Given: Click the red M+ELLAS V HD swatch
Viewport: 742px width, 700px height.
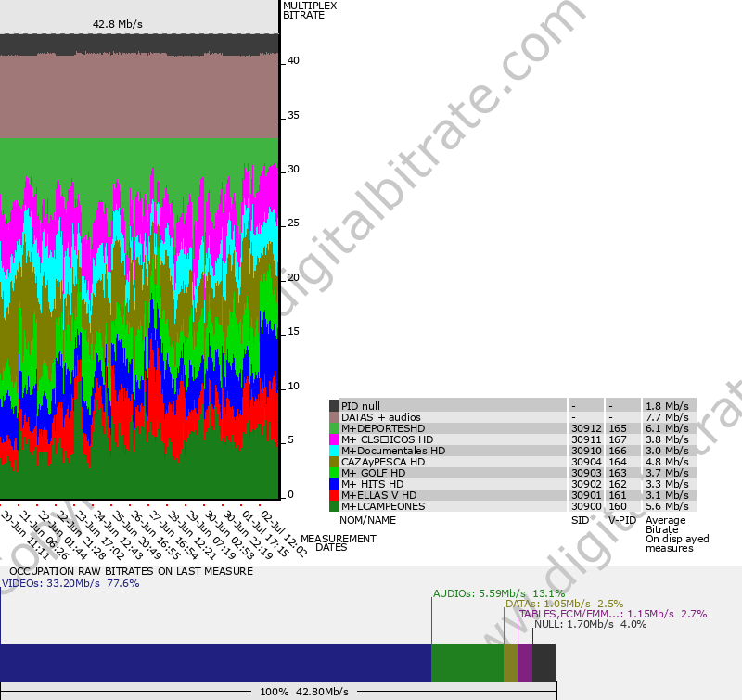Looking at the screenshot, I should pos(334,495).
